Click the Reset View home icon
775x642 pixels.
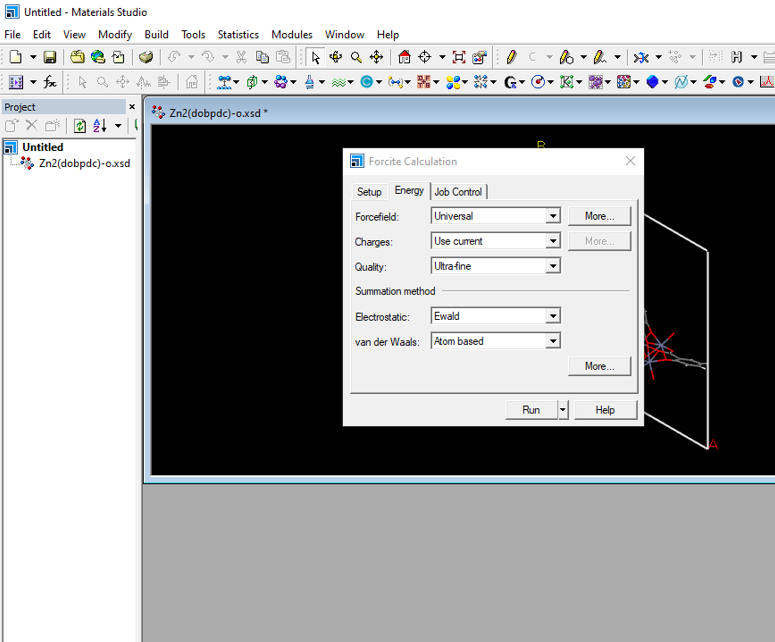404,57
